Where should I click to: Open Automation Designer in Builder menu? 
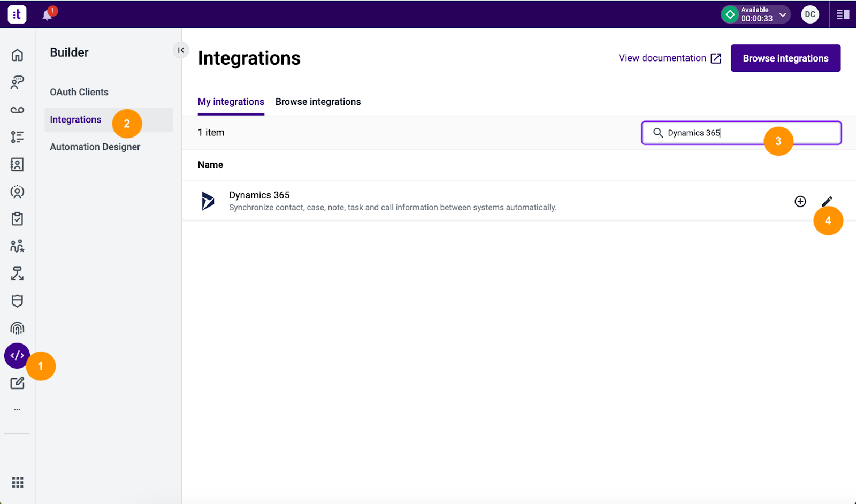[x=95, y=147]
